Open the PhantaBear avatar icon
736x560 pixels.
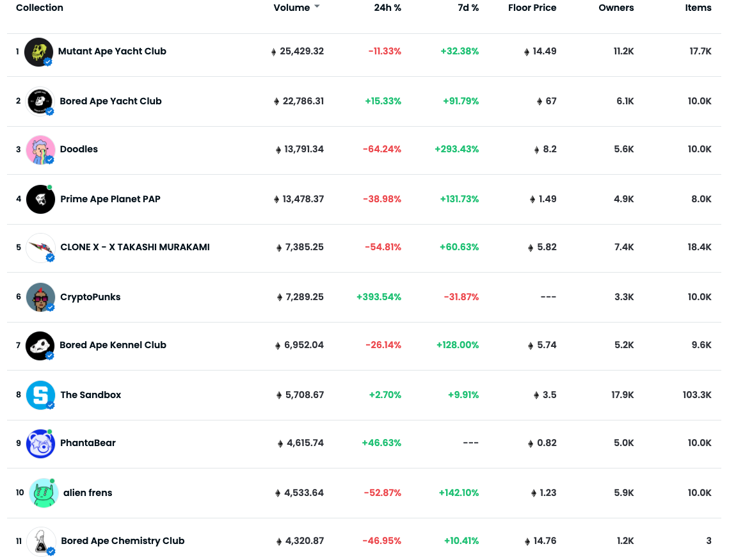coord(40,444)
